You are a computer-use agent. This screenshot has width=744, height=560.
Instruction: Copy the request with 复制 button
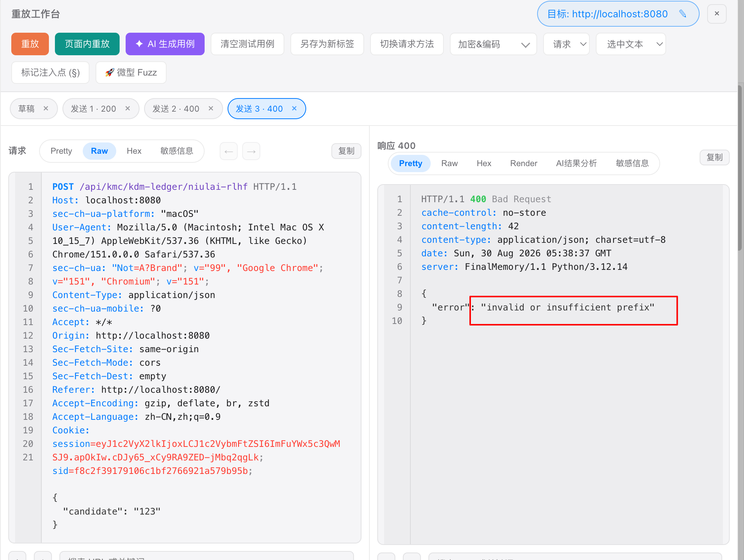click(346, 151)
